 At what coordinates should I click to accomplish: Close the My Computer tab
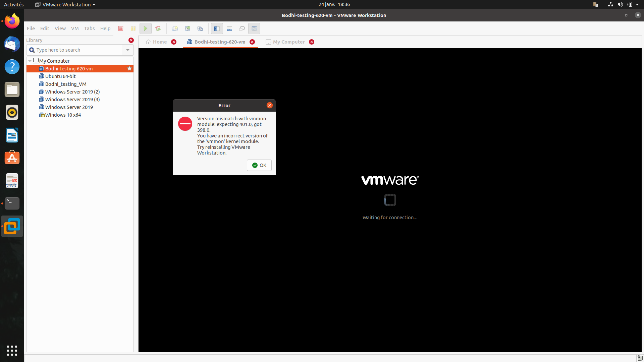[x=312, y=42]
